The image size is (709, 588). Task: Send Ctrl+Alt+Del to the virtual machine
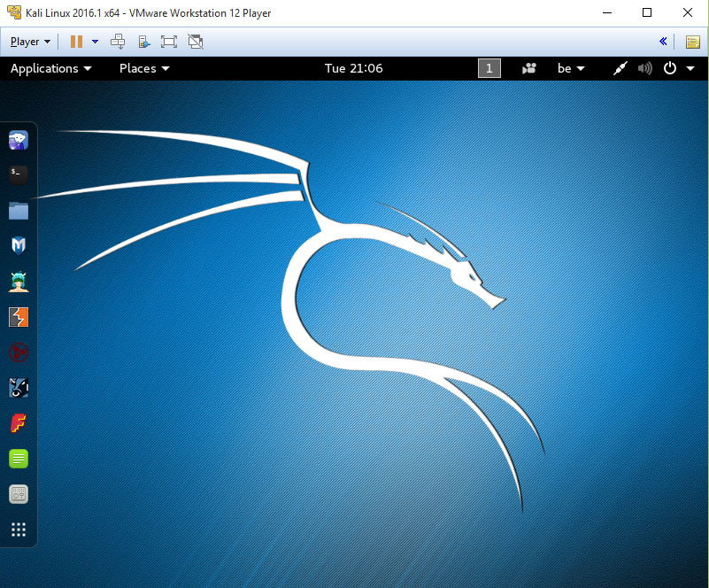coord(118,42)
